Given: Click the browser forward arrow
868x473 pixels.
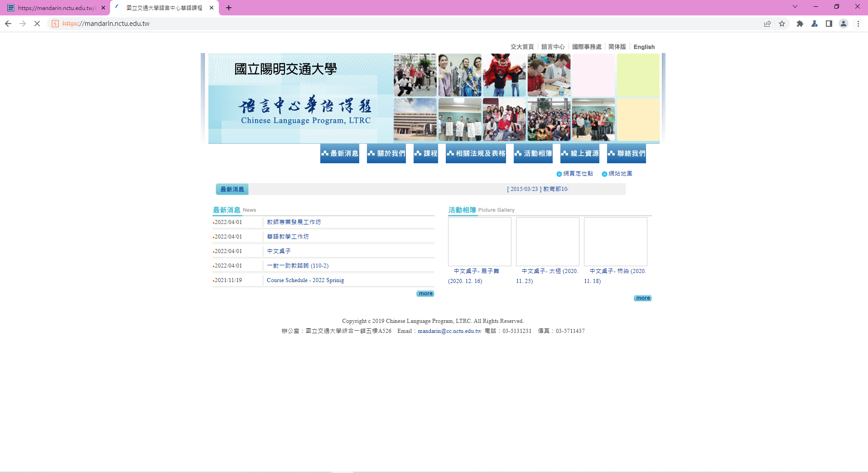Looking at the screenshot, I should point(23,24).
